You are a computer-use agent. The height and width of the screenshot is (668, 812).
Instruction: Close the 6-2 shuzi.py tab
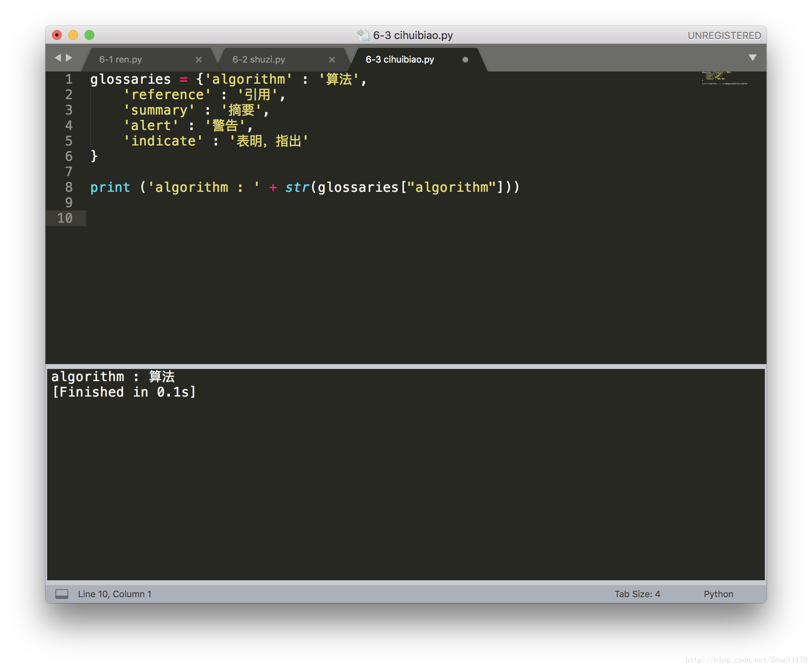(x=332, y=60)
